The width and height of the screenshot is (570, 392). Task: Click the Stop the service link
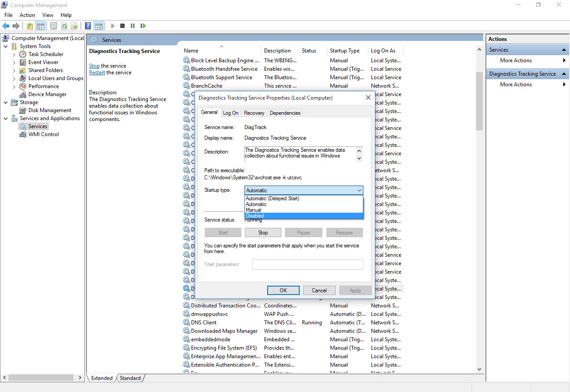click(94, 66)
